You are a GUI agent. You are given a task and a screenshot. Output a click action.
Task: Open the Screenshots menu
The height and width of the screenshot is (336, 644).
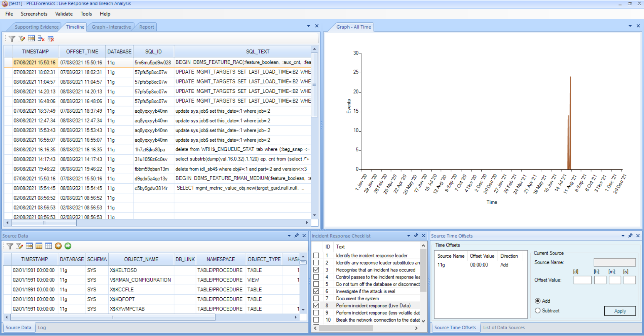click(x=34, y=14)
